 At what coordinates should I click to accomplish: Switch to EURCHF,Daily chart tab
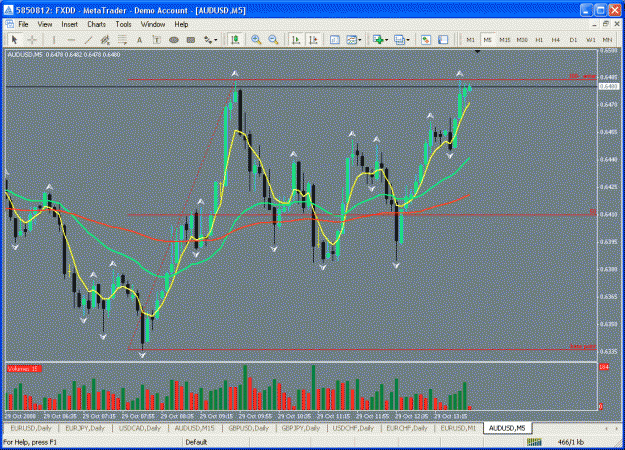coord(407,428)
